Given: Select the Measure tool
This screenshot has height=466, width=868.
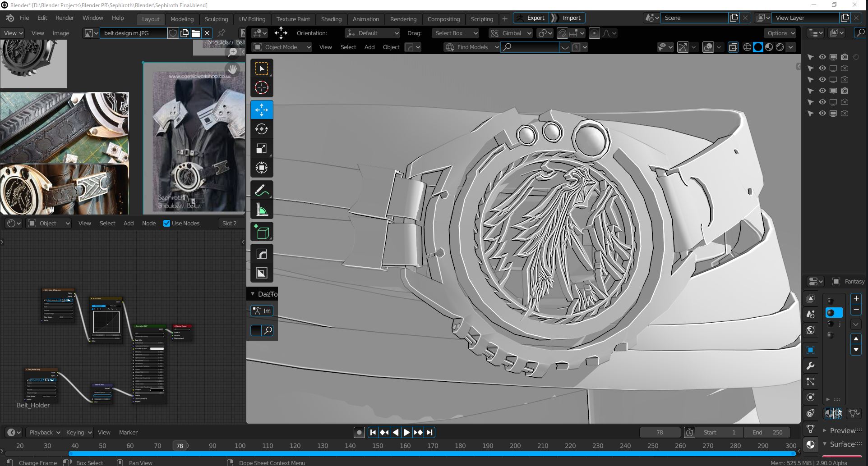Looking at the screenshot, I should (262, 210).
